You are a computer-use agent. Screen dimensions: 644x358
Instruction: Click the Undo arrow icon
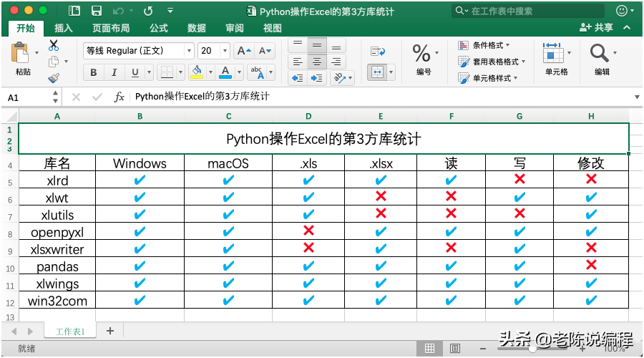click(x=118, y=11)
